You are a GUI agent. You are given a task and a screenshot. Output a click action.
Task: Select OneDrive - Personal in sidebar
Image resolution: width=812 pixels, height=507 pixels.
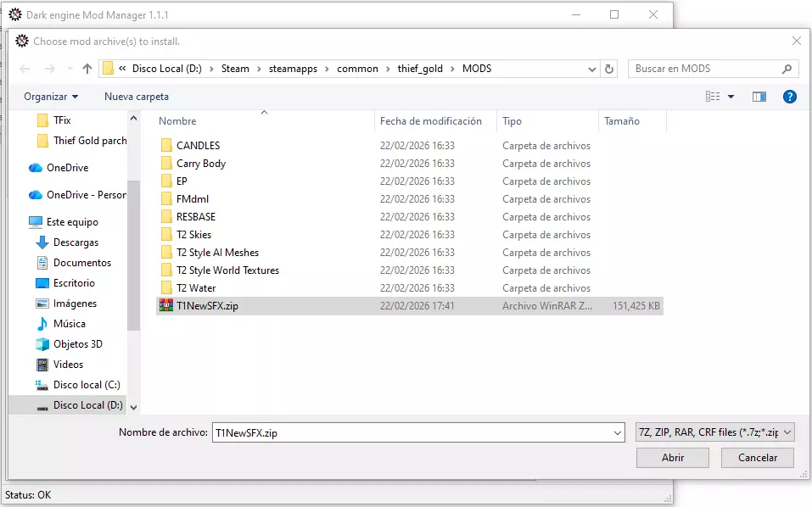click(x=77, y=195)
